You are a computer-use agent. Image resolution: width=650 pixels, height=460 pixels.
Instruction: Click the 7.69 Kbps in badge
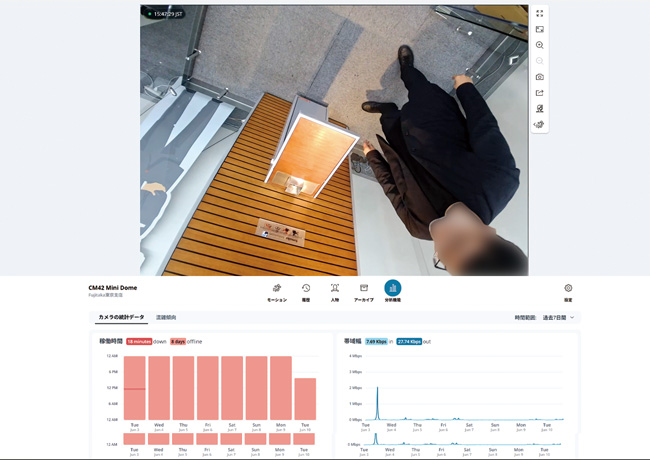point(375,341)
